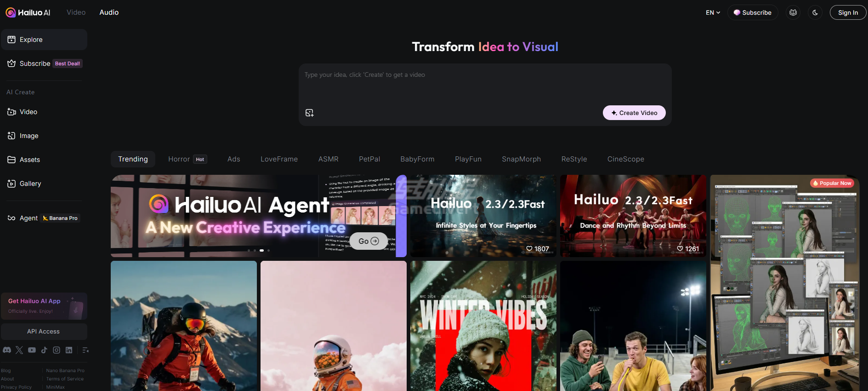868x391 pixels.
Task: Switch to the Video tab in the header
Action: coord(76,12)
